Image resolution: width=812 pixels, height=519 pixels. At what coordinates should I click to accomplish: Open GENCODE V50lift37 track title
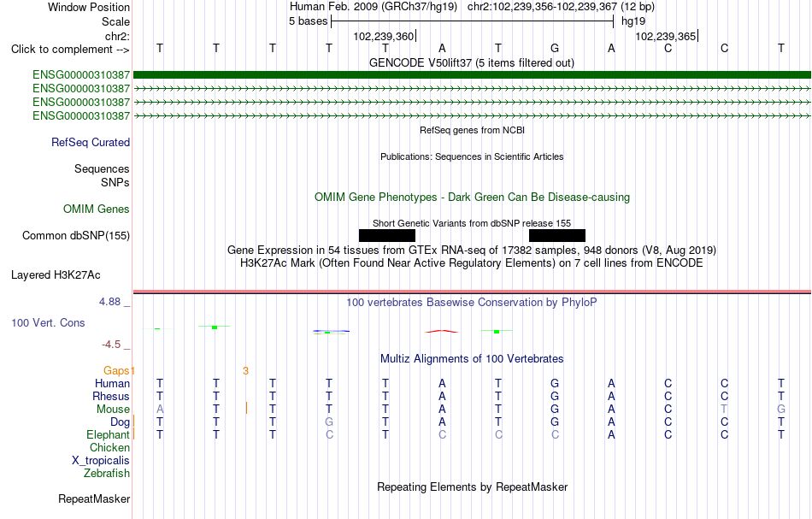(472, 62)
